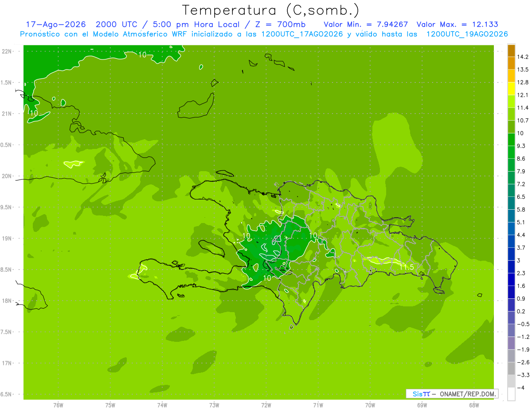The width and height of the screenshot is (532, 411).
Task: Click the '75W' longitude axis label
Action: (x=110, y=405)
